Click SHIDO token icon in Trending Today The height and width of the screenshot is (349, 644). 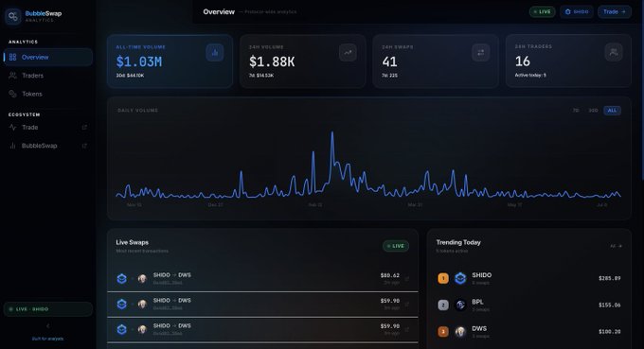460,278
